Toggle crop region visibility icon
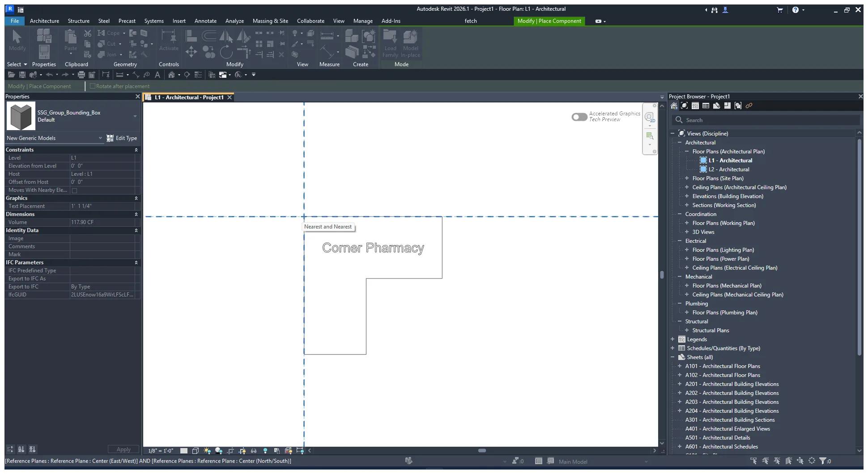 tap(242, 451)
